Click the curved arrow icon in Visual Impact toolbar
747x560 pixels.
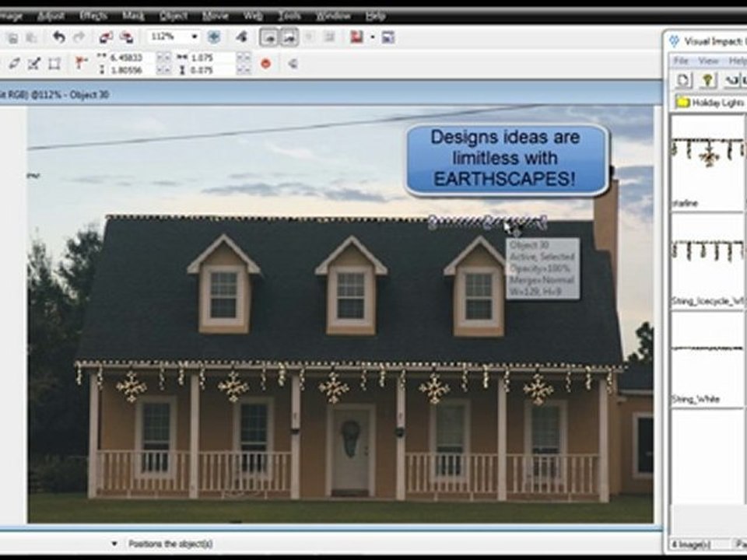point(731,80)
